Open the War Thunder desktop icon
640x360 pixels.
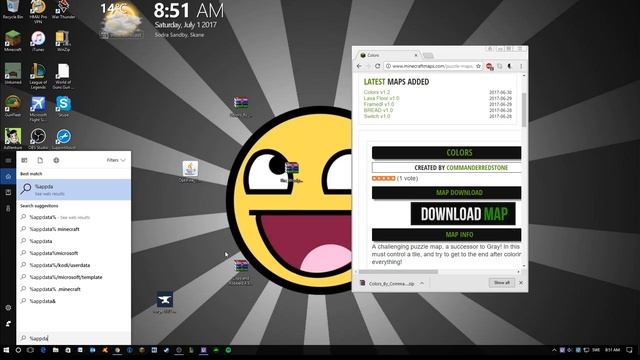(x=63, y=8)
